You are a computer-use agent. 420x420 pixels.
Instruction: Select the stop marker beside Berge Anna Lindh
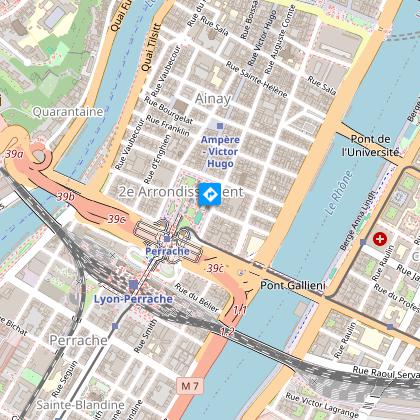363,242
